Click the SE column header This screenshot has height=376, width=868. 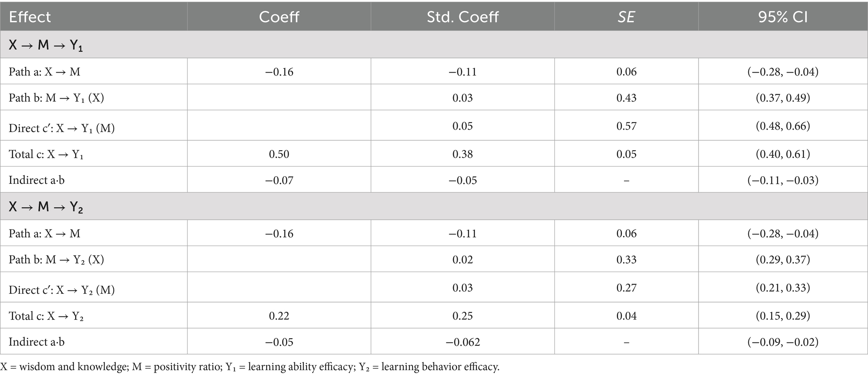[x=626, y=17]
